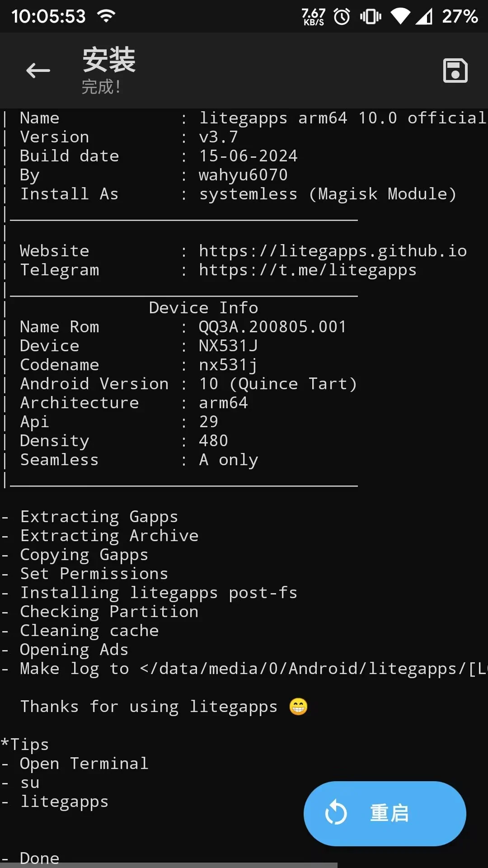
Task: Tap the 'Device Info' section heading
Action: pos(203,308)
